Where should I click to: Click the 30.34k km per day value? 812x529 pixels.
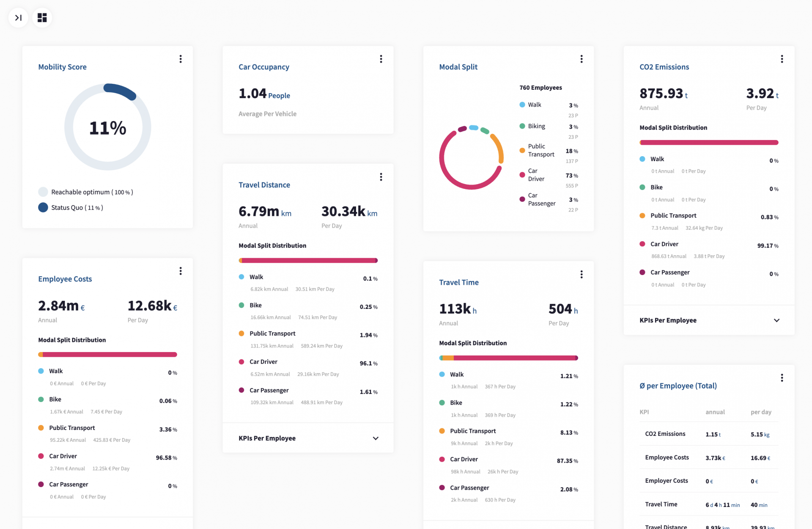point(349,211)
